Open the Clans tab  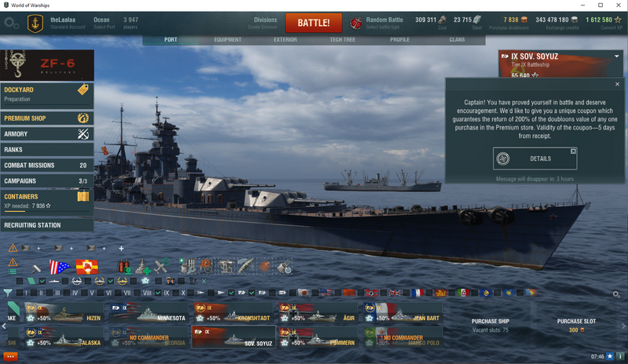[457, 40]
